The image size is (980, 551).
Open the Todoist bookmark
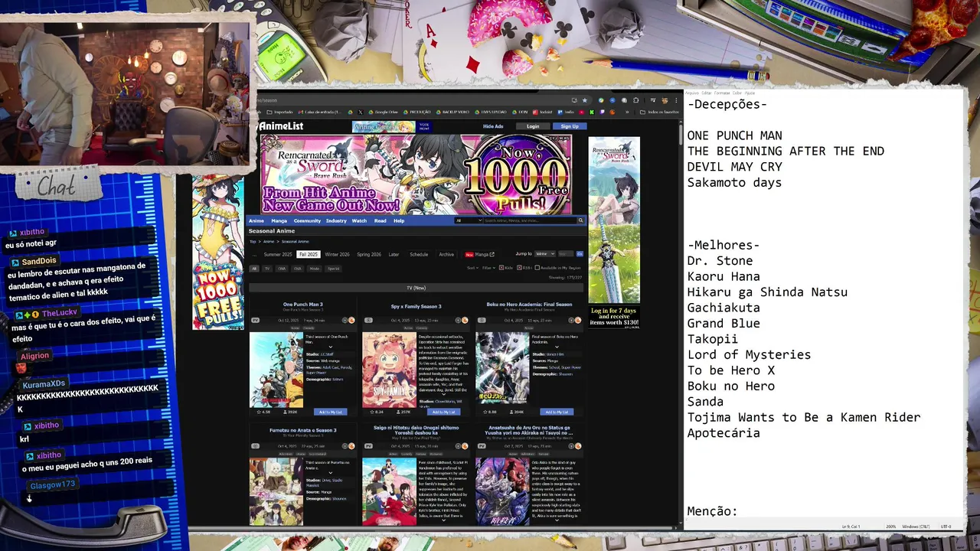(543, 112)
